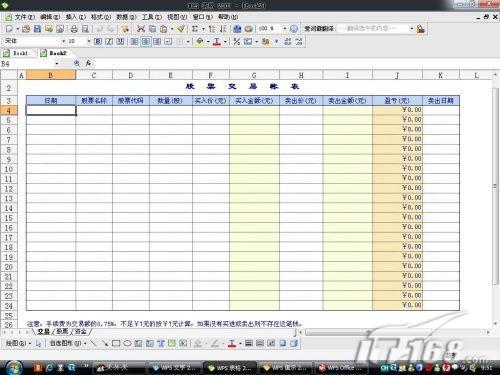Open the Edit menu
The image size is (500, 375).
click(x=50, y=17)
